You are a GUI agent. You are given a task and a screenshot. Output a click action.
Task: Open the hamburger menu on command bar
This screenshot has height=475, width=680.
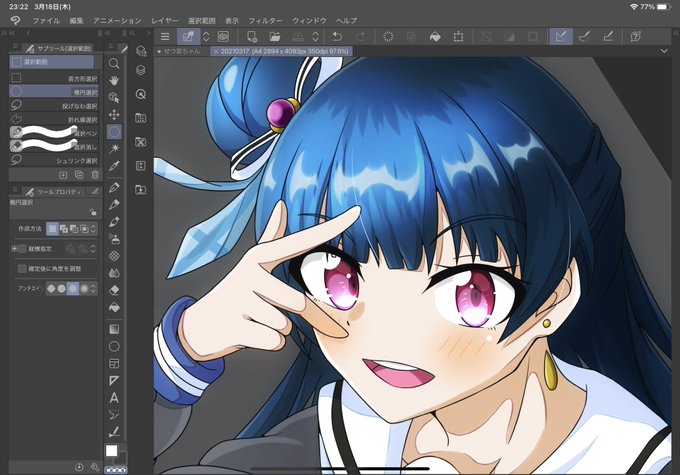[165, 37]
